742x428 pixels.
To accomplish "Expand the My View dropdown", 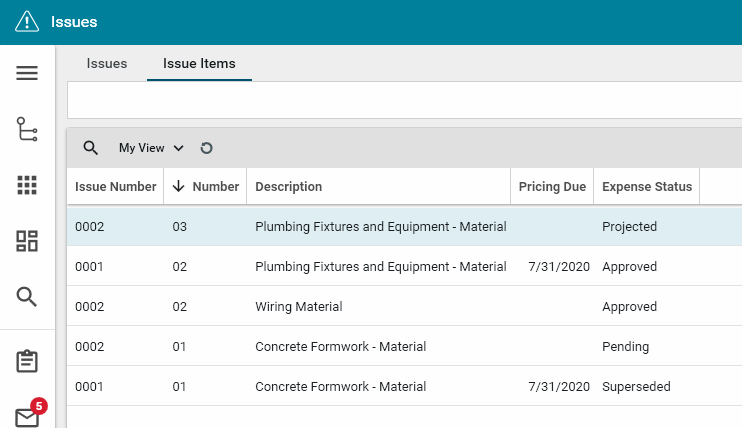I will coord(151,148).
